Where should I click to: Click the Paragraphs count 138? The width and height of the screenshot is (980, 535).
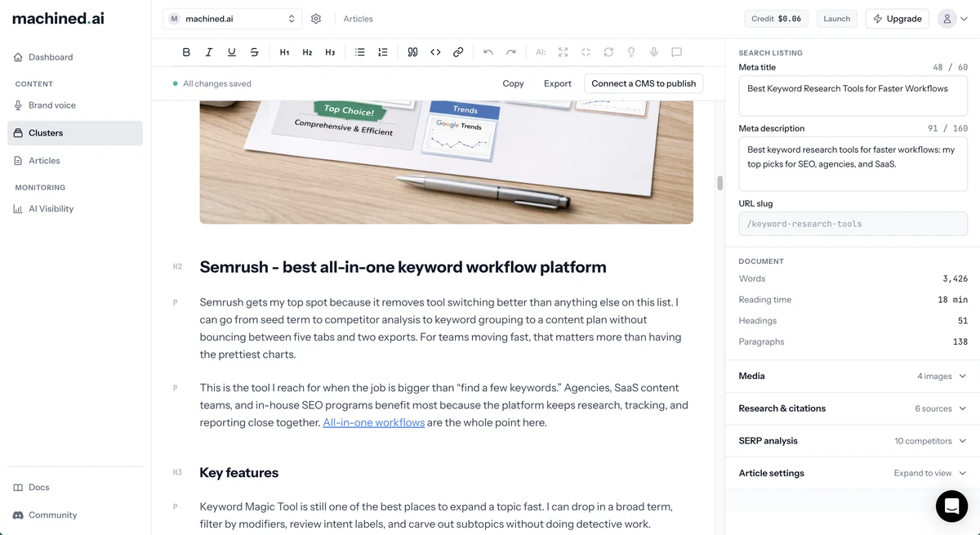click(x=960, y=342)
